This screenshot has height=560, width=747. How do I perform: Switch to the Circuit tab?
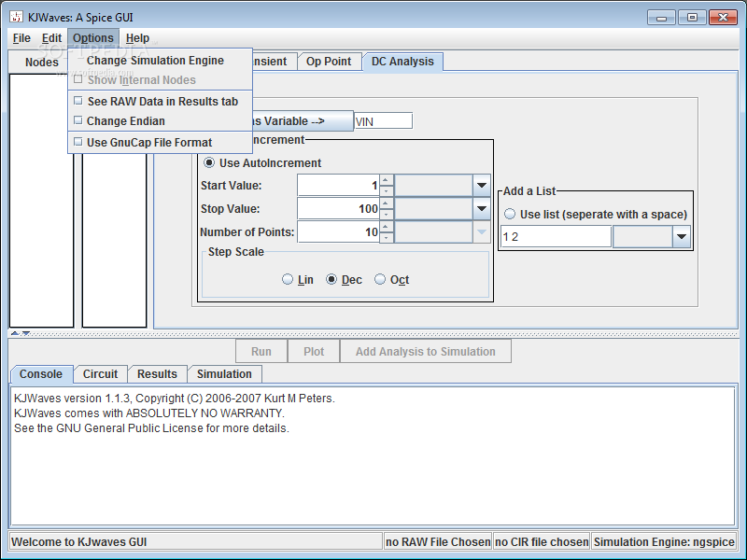click(100, 374)
